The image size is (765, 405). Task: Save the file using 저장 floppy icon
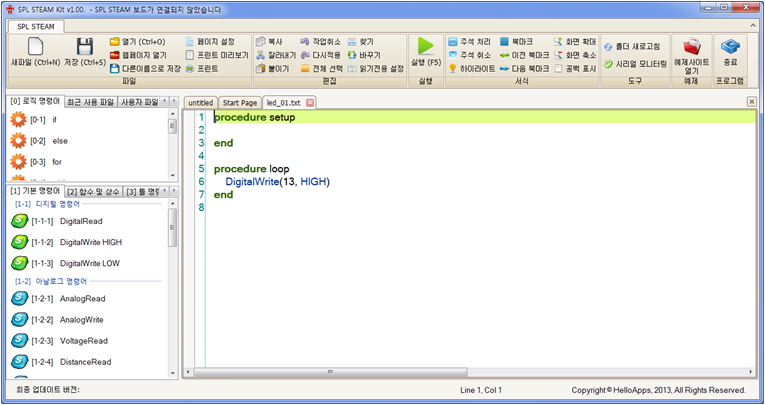pos(85,47)
